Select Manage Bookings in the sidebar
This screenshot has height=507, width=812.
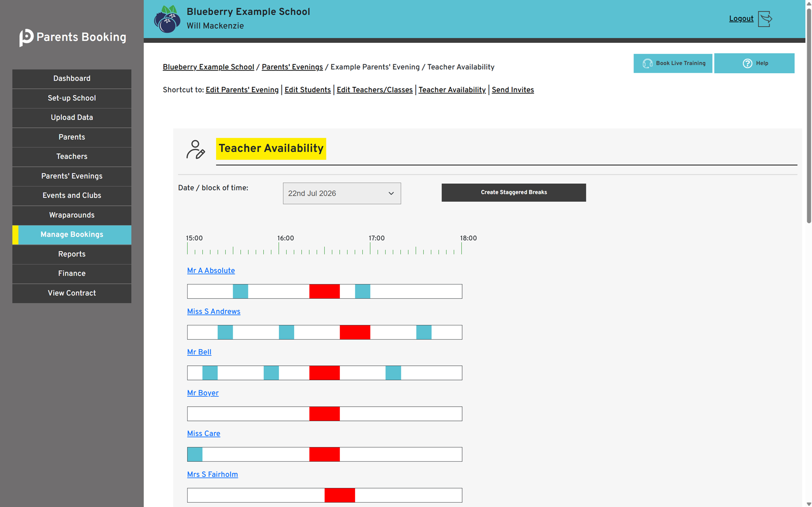(x=72, y=235)
